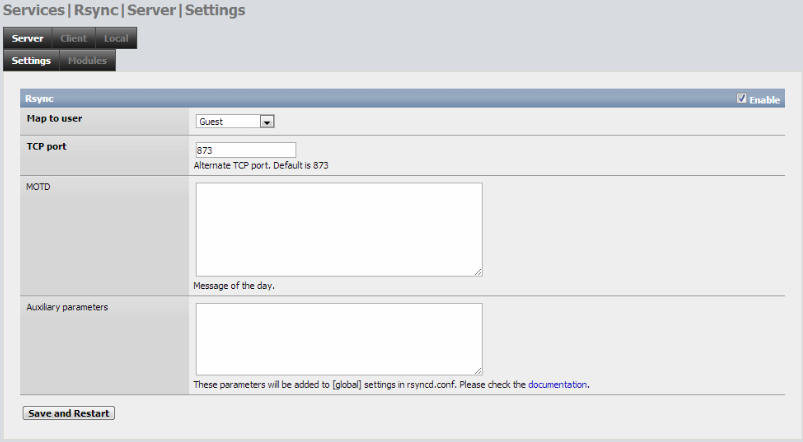
Task: Click the Rsync section header bar
Action: coord(403,98)
